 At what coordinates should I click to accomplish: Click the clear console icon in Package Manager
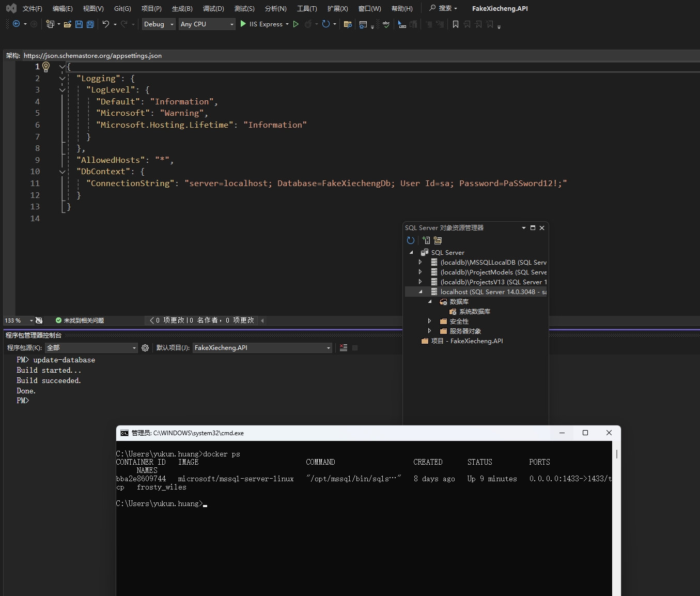(344, 348)
